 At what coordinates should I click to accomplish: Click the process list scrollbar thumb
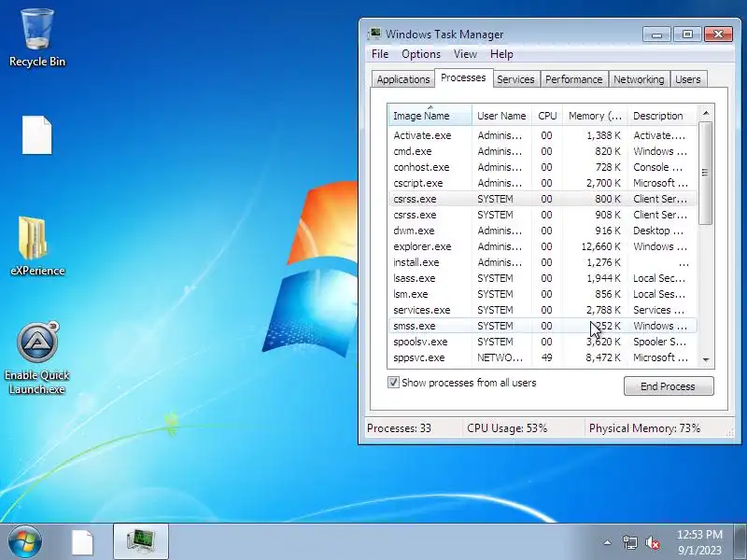[706, 173]
